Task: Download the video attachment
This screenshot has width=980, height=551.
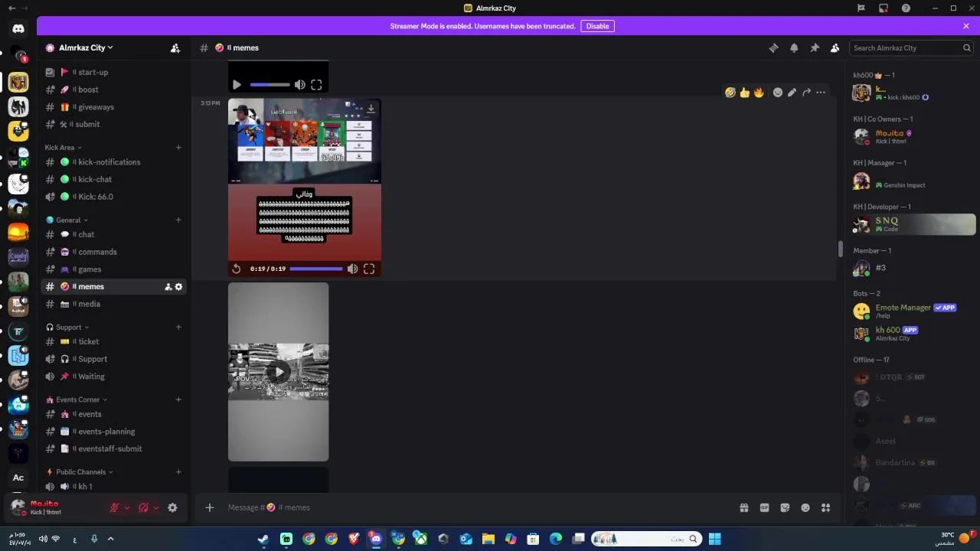Action: 371,108
